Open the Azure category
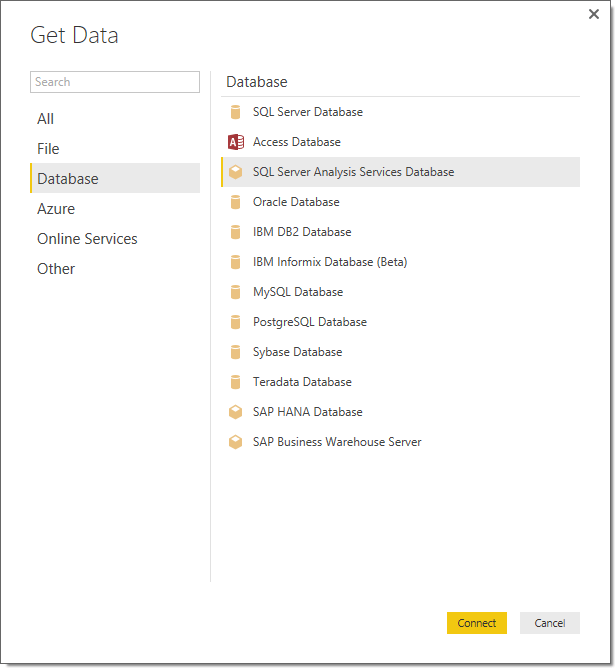The image size is (615, 668). (x=56, y=209)
